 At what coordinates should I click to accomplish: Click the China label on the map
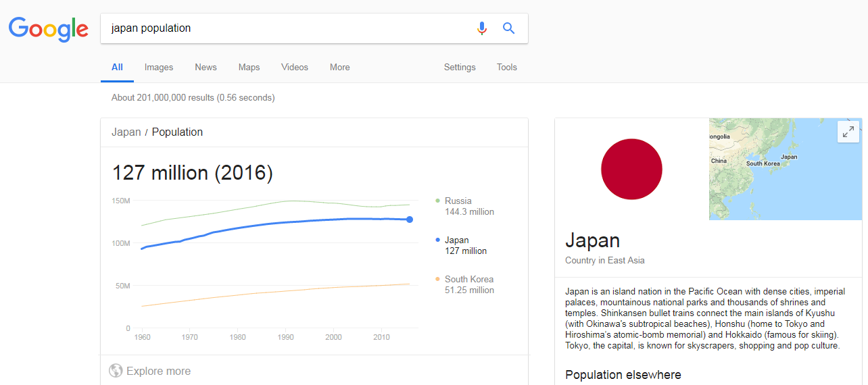[x=719, y=161]
